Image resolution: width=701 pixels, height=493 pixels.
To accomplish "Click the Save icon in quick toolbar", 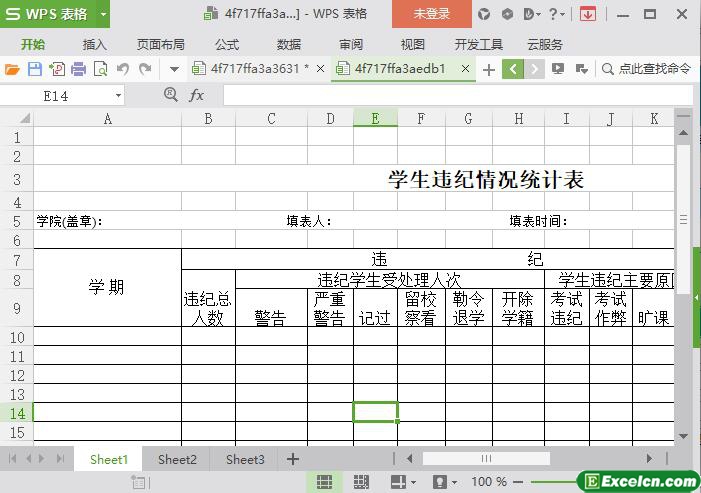I will tap(35, 69).
